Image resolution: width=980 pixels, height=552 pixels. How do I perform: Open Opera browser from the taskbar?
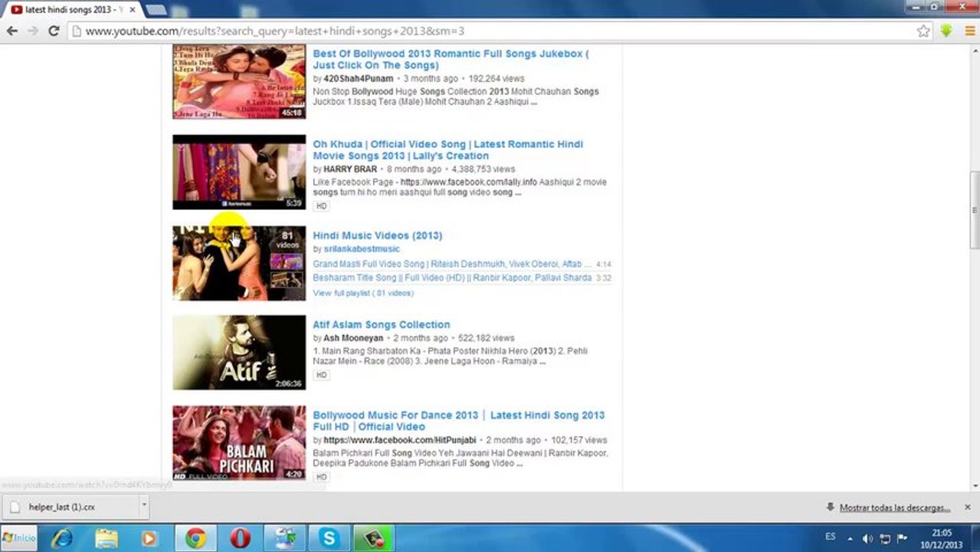[x=240, y=538]
